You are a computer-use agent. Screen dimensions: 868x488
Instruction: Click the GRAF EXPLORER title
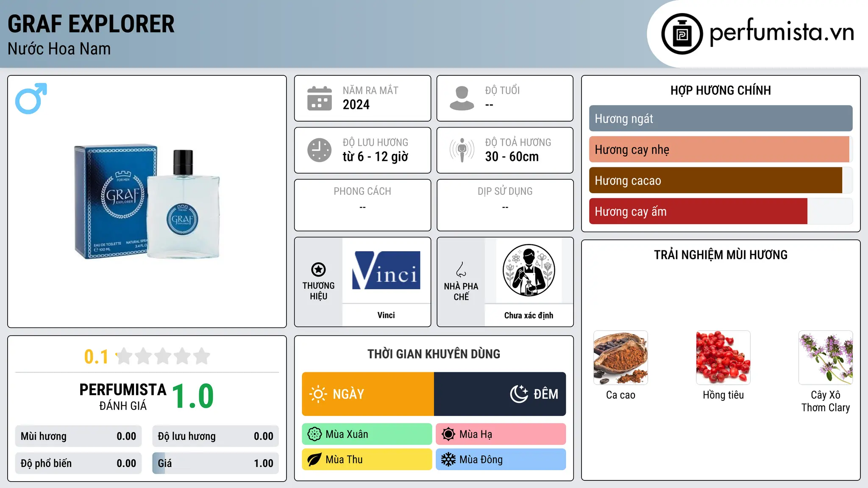tap(91, 24)
